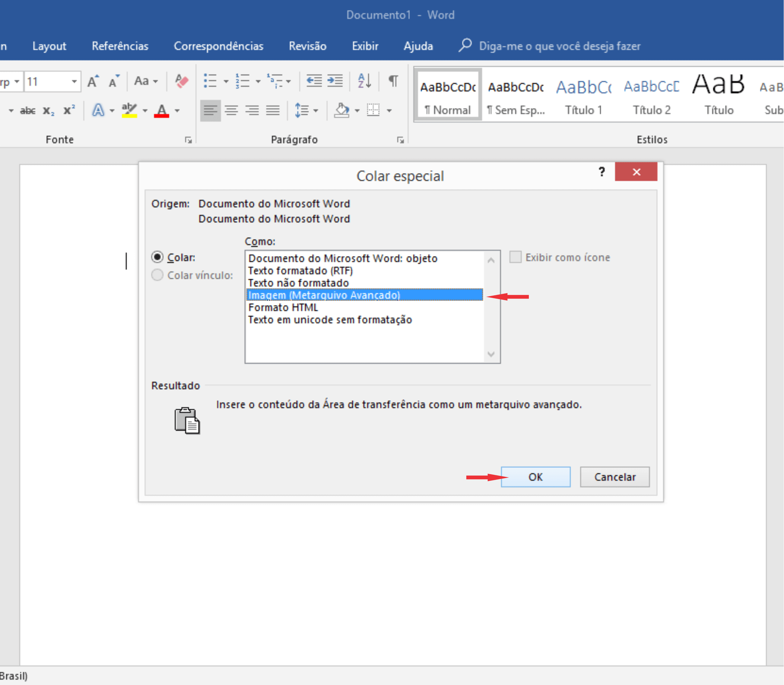The width and height of the screenshot is (784, 685).
Task: Click the Cancelar button
Action: (x=614, y=477)
